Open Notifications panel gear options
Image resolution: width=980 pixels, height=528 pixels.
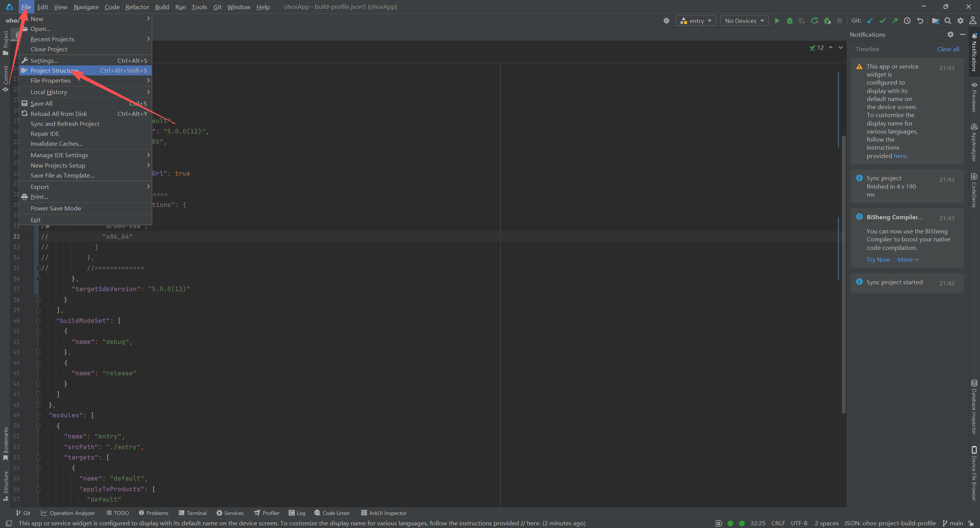[x=951, y=34]
